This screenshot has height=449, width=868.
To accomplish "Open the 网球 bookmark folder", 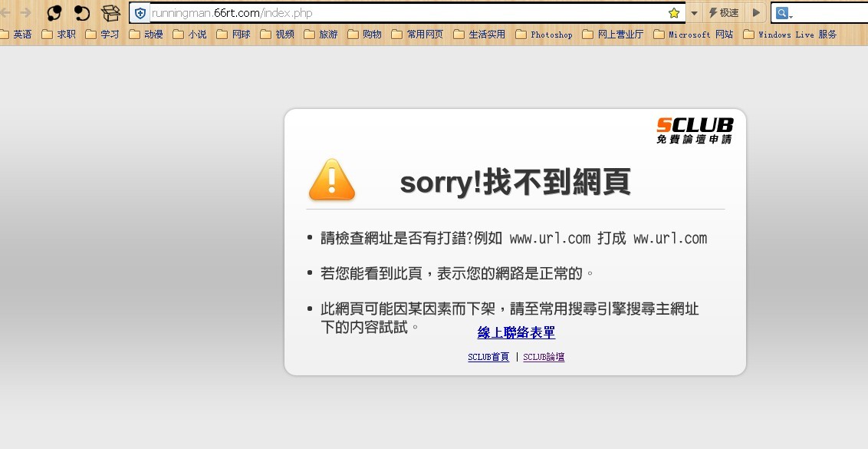I will [x=234, y=35].
